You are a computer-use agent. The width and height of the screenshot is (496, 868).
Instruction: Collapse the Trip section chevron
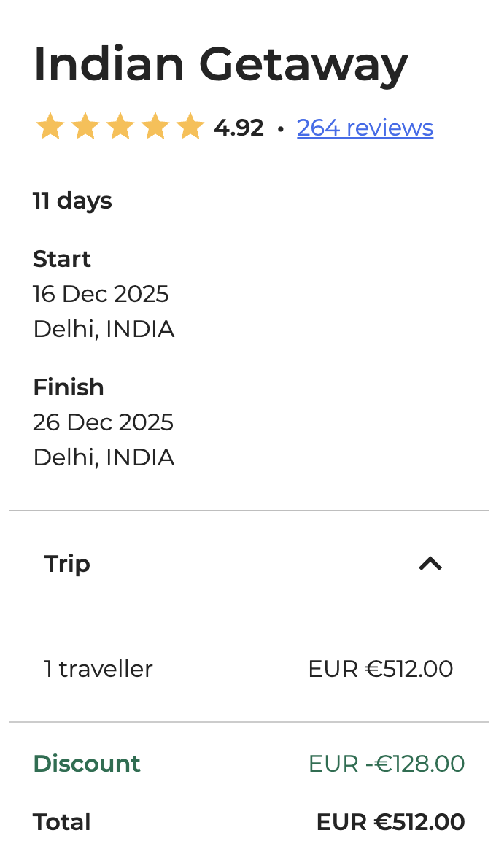click(x=430, y=564)
